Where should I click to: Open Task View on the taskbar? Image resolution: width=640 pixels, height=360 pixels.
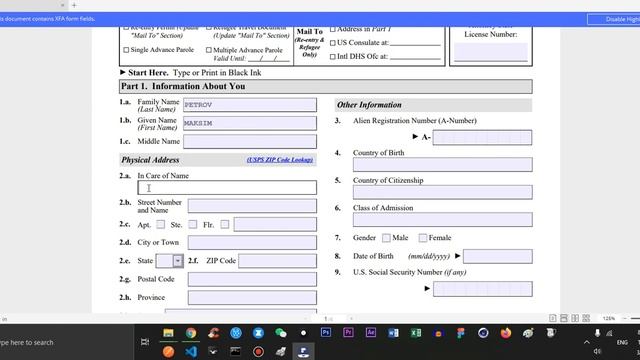[145, 342]
